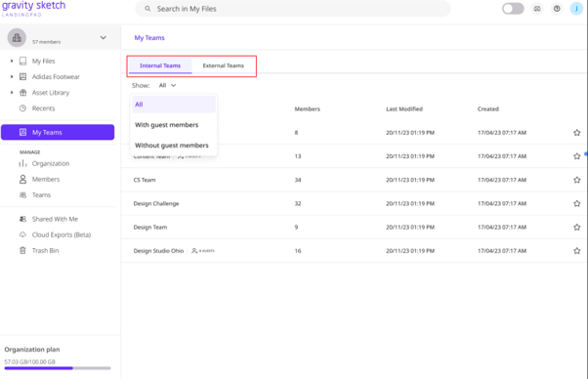Open the user profile avatar J
588x379 pixels.
[576, 9]
